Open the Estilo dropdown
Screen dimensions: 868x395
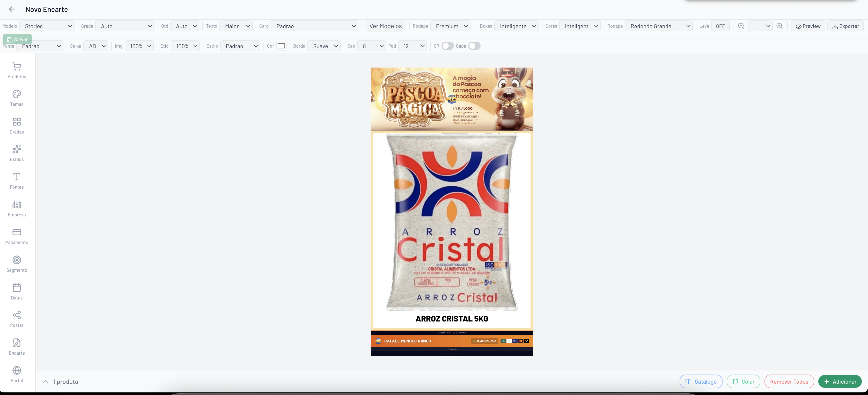(240, 46)
